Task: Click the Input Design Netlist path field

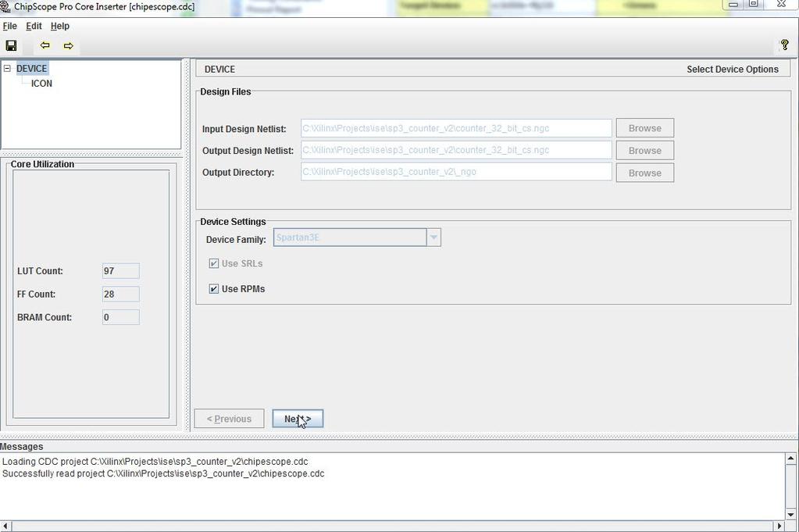Action: (456, 128)
